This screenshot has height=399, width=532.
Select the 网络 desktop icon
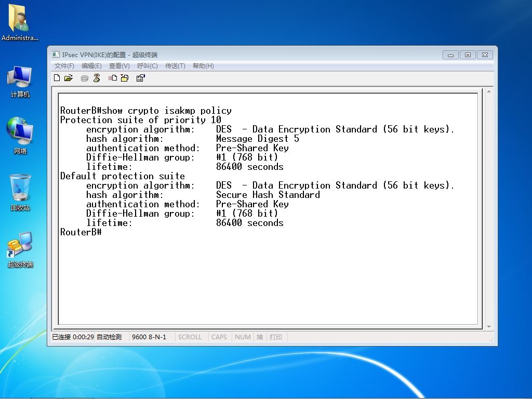(x=20, y=136)
